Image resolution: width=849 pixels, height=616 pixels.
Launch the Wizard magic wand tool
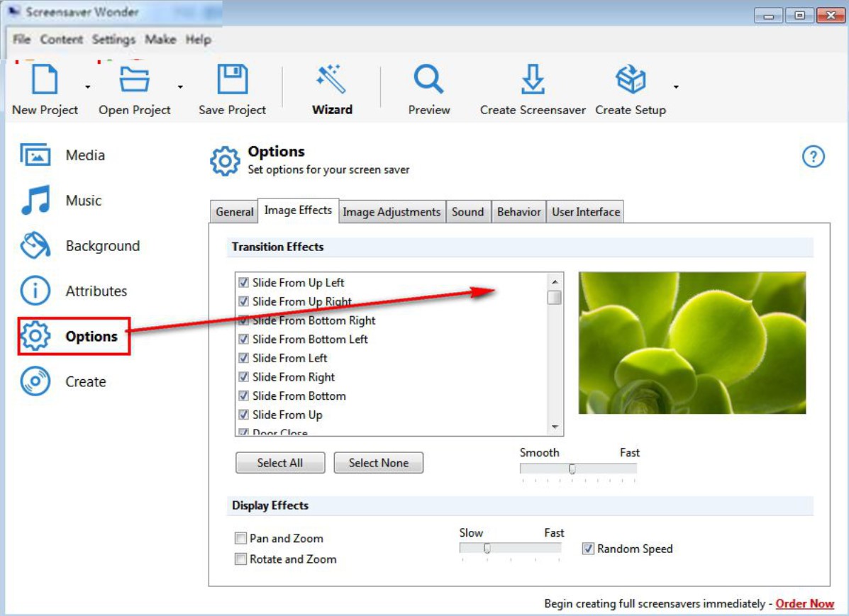331,80
